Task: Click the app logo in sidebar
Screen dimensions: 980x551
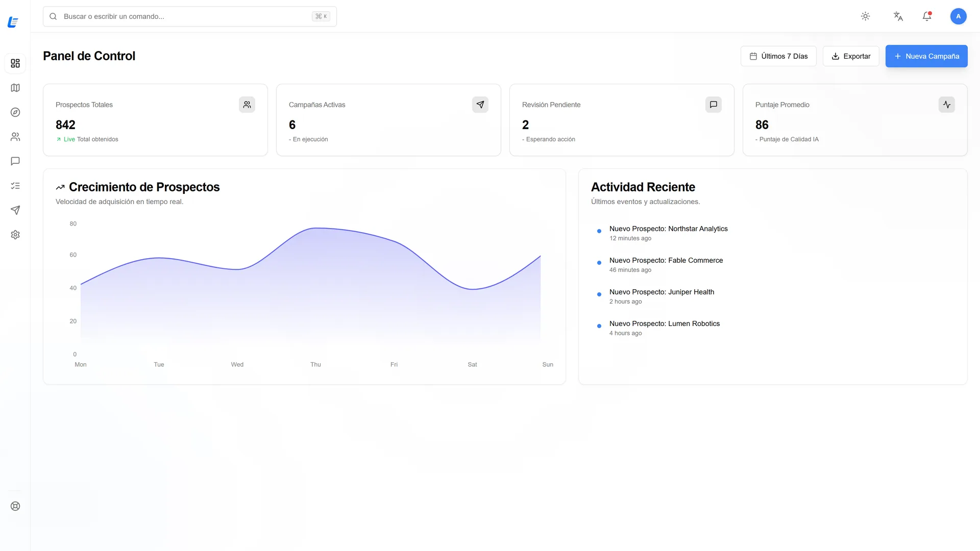Action: [x=13, y=22]
